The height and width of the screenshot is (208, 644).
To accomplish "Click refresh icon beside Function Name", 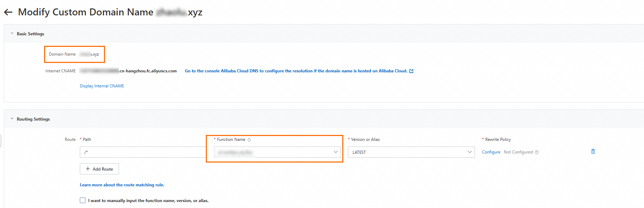I will coord(249,140).
